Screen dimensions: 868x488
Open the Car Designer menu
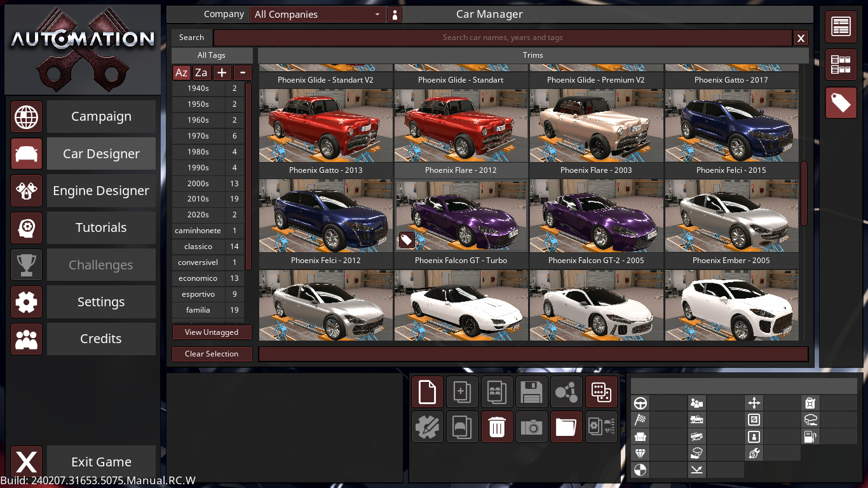pyautogui.click(x=101, y=154)
